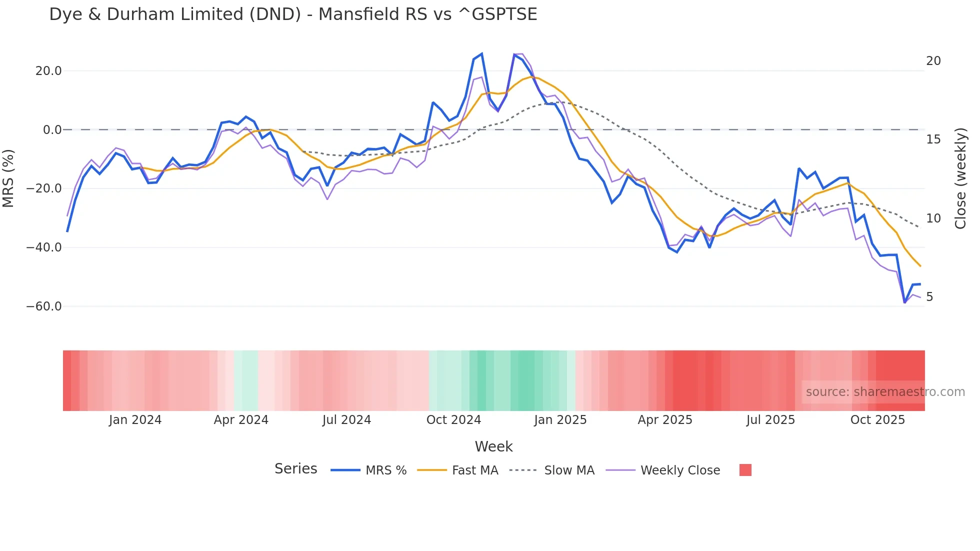Click the Series legend title
Image resolution: width=980 pixels, height=551 pixels.
click(295, 469)
